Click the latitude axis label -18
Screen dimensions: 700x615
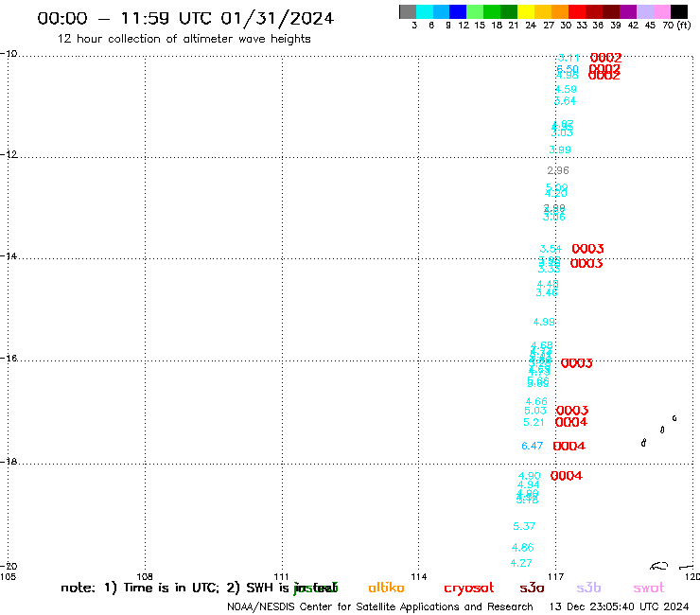pyautogui.click(x=9, y=462)
